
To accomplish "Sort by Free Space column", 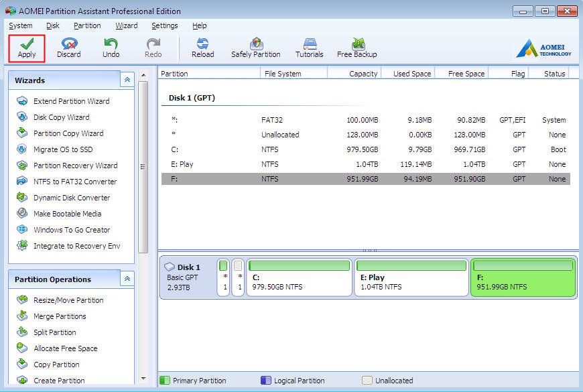I will pos(462,74).
